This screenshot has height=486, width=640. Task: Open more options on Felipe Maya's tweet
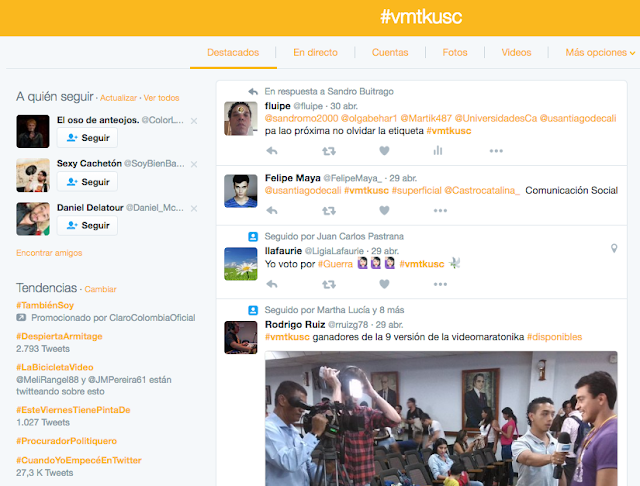pyautogui.click(x=440, y=211)
